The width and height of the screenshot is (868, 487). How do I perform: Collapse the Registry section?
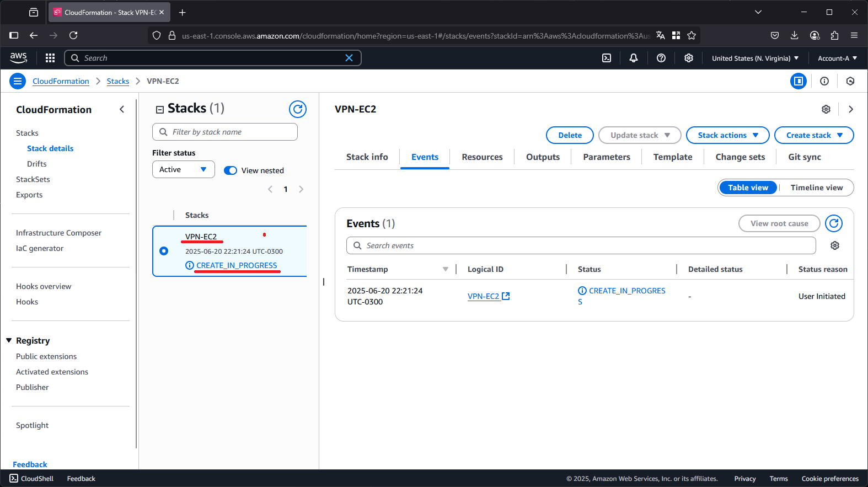[9, 340]
